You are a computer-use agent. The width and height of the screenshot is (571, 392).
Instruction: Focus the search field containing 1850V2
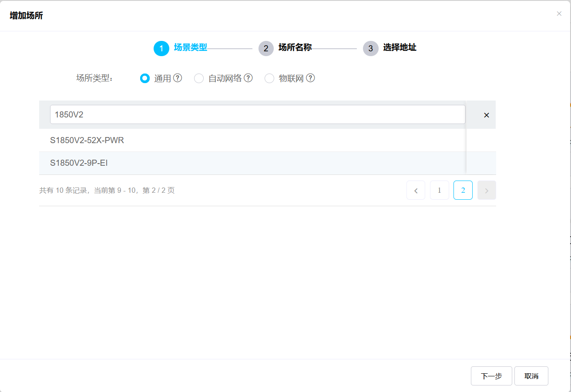(258, 114)
